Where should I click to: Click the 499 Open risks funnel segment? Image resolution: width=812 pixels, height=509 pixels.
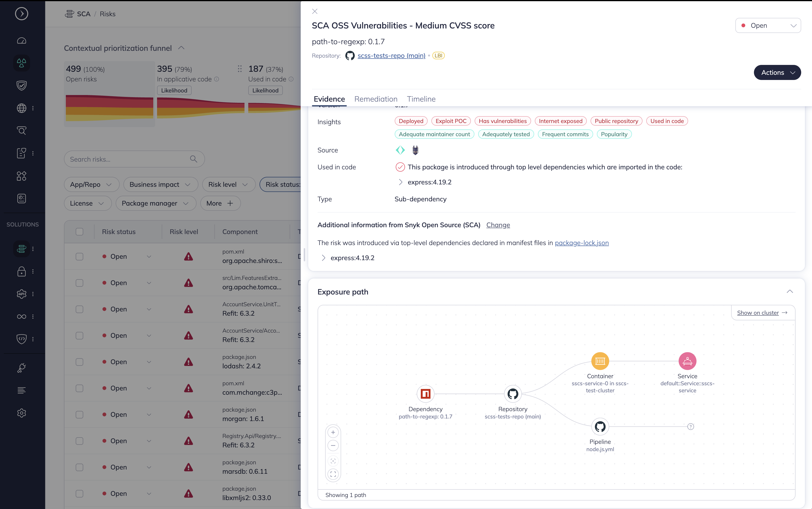pos(109,94)
